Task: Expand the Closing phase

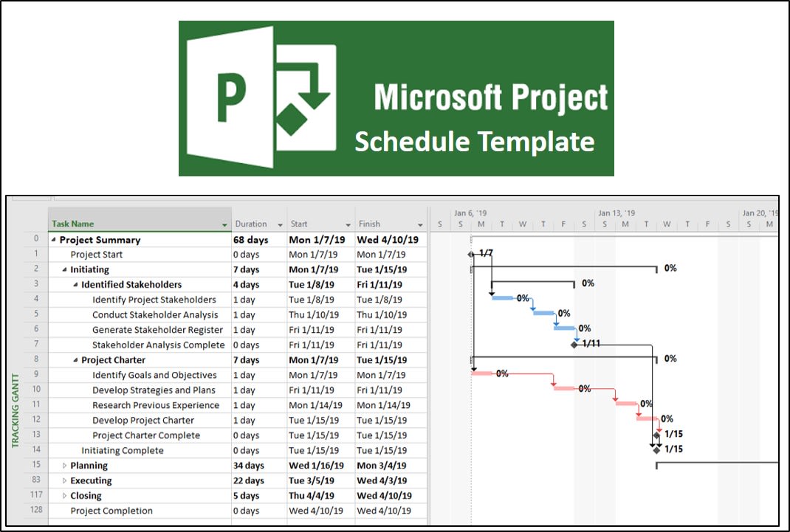Action: coord(64,496)
